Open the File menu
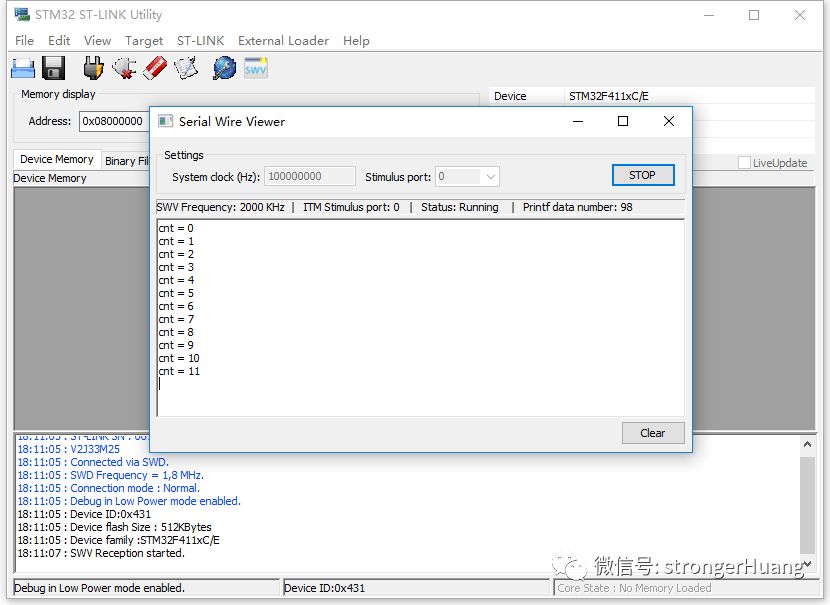This screenshot has height=605, width=830. click(24, 41)
